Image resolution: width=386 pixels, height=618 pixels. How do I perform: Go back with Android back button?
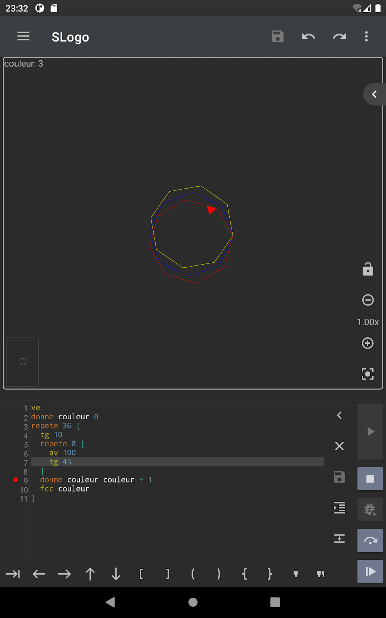point(110,602)
